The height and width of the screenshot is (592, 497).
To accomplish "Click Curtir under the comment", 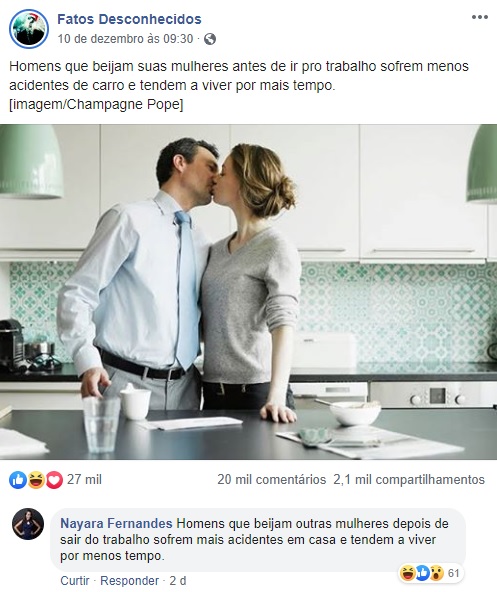I will point(75,580).
